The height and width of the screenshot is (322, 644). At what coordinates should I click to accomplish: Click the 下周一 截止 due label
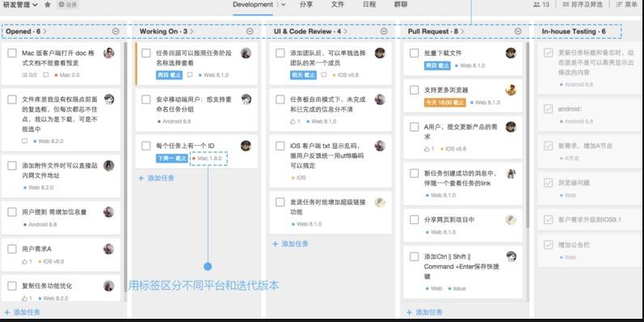pos(172,159)
